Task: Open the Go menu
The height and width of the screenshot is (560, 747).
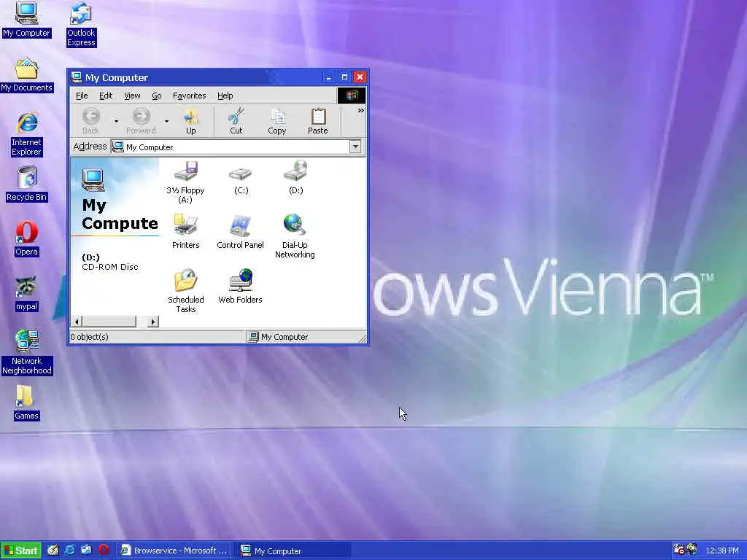Action: pyautogui.click(x=157, y=96)
